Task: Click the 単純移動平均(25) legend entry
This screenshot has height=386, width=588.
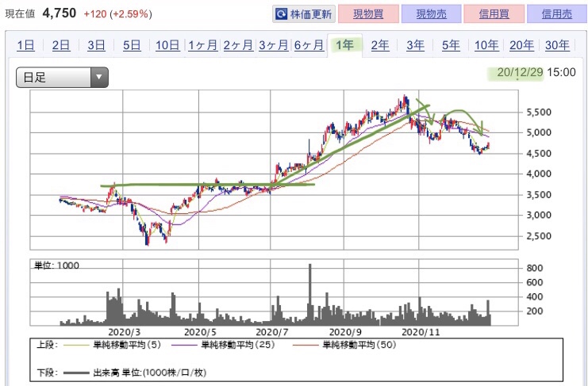Action: (x=223, y=345)
